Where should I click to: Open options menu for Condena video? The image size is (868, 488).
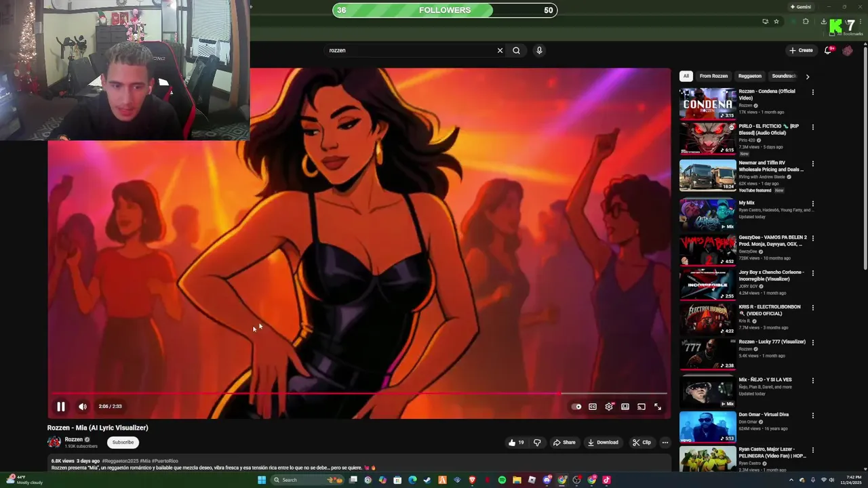tap(812, 92)
